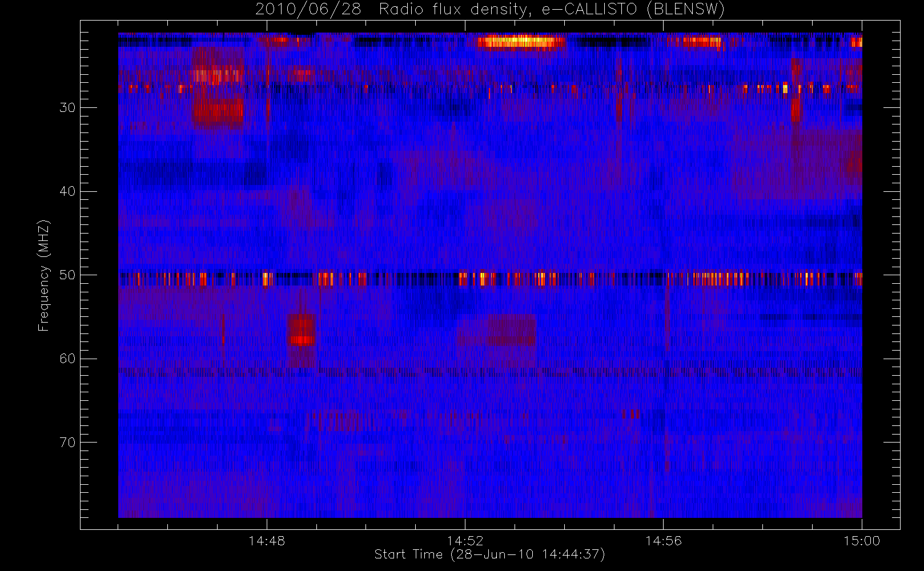Click the 'Frequency (MHZ)' axis label
Viewport: 924px width, 571px height.
[x=44, y=275]
